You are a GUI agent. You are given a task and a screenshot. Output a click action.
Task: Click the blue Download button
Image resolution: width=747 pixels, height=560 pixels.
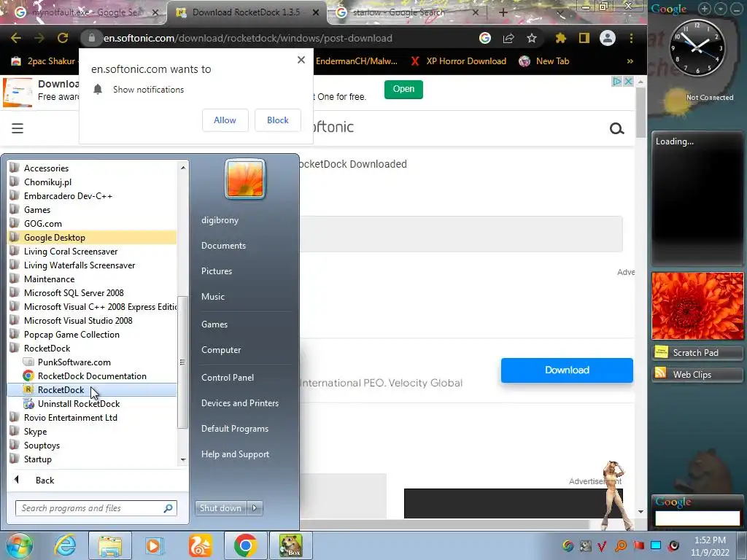coord(567,370)
